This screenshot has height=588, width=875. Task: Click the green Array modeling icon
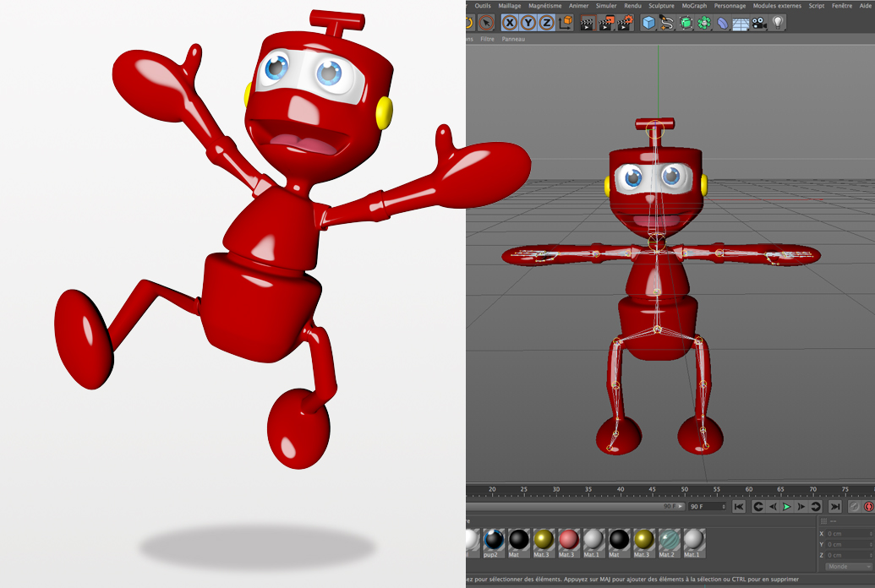(x=704, y=23)
